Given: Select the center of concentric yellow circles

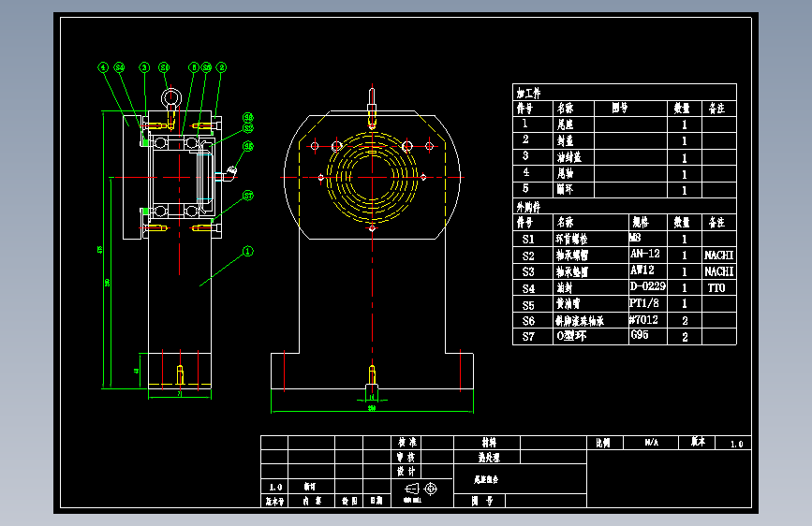Looking at the screenshot, I should coord(372,177).
